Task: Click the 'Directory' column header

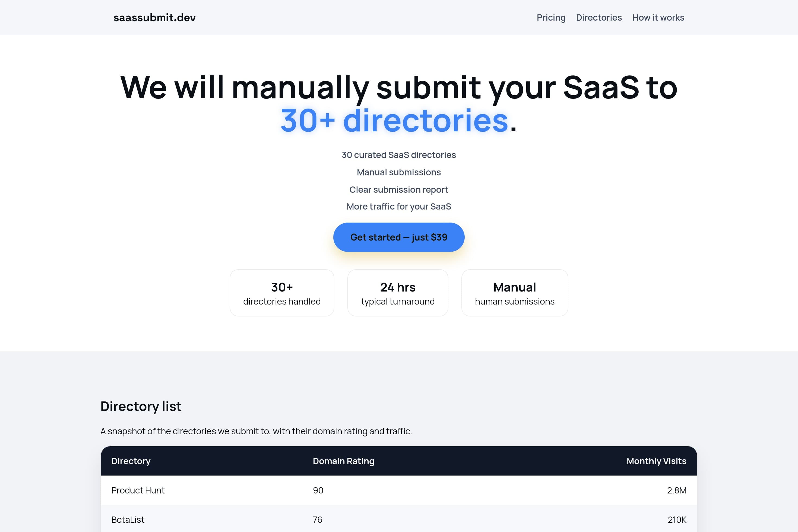Action: tap(131, 461)
